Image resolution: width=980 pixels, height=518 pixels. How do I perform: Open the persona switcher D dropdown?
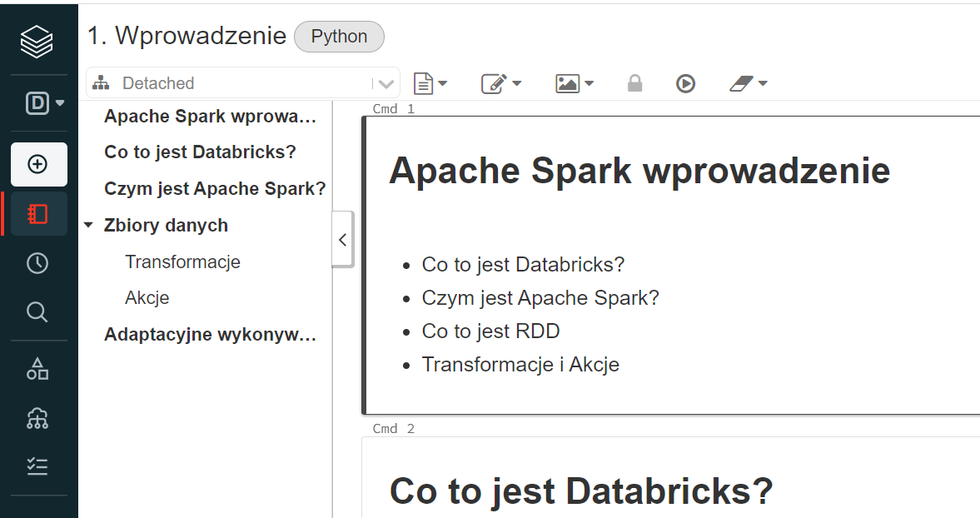click(45, 104)
